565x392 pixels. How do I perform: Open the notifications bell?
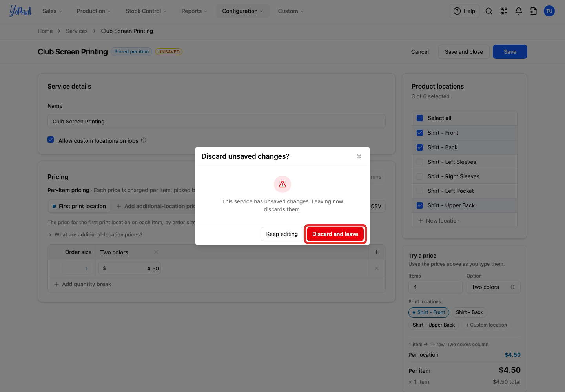point(519,11)
